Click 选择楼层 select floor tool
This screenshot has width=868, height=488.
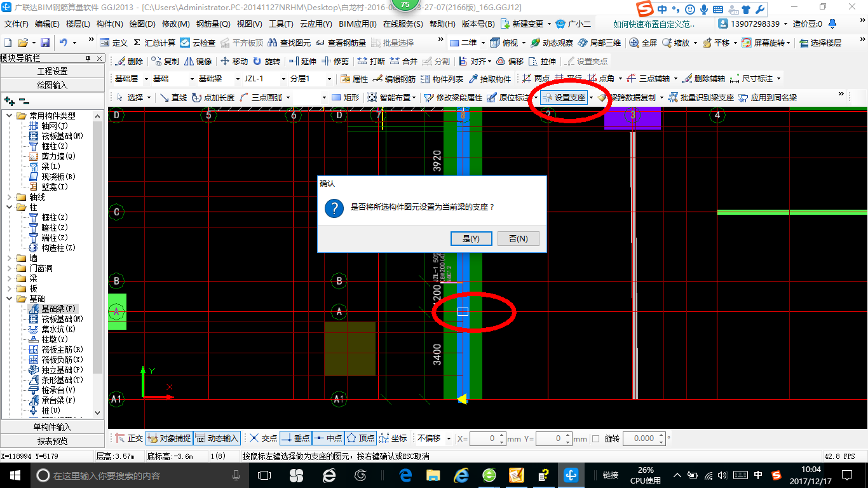tap(820, 43)
